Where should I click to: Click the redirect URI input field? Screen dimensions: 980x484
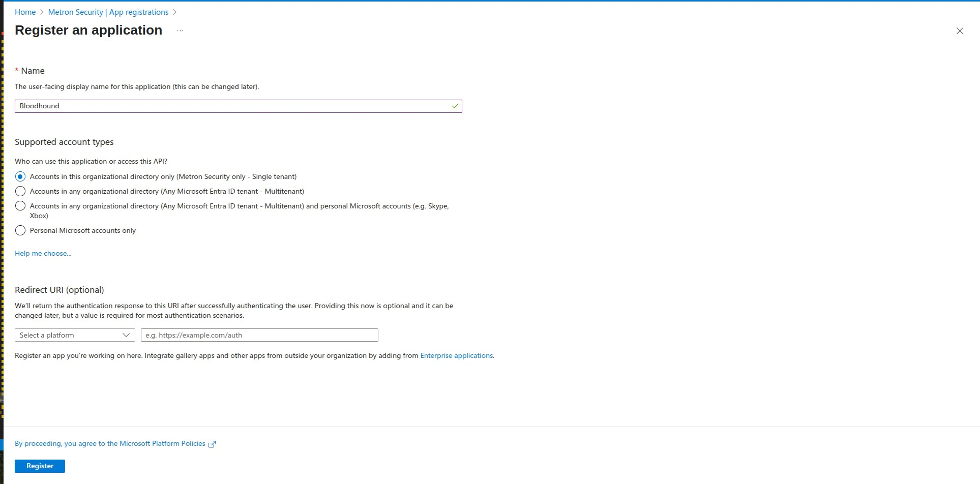point(259,335)
